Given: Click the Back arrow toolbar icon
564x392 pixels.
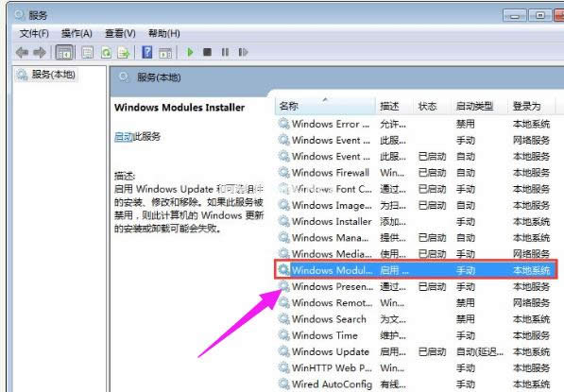Looking at the screenshot, I should 22,53.
